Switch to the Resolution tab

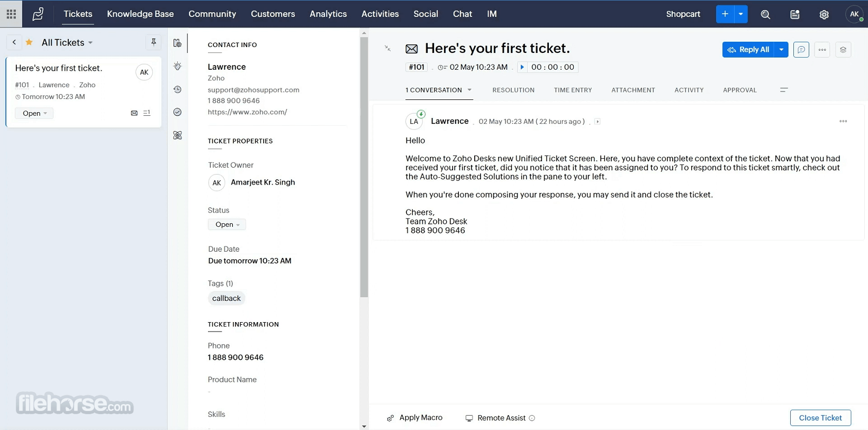click(513, 90)
